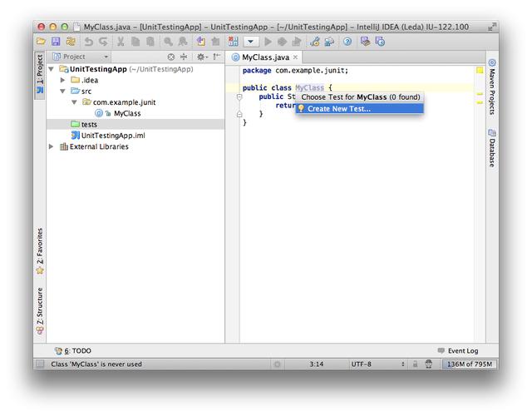Click the Replace toolbar icon
This screenshot has width=532, height=416.
click(183, 42)
